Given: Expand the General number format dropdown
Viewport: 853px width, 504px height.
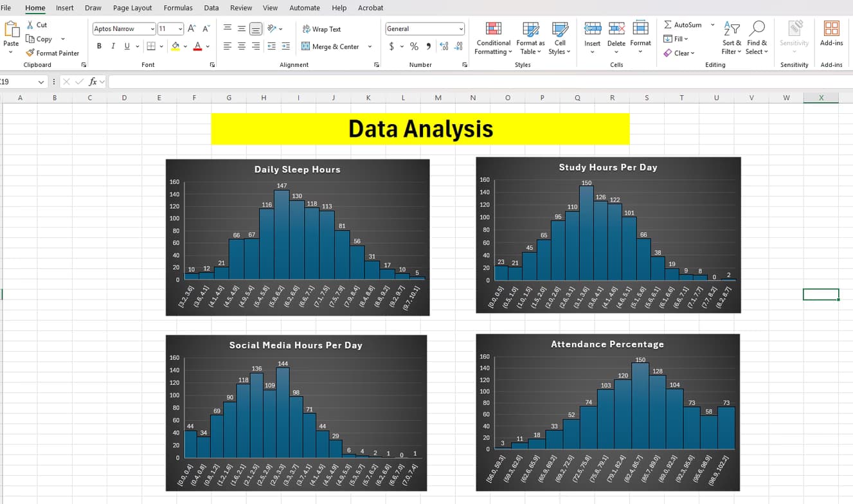Looking at the screenshot, I should coord(461,29).
